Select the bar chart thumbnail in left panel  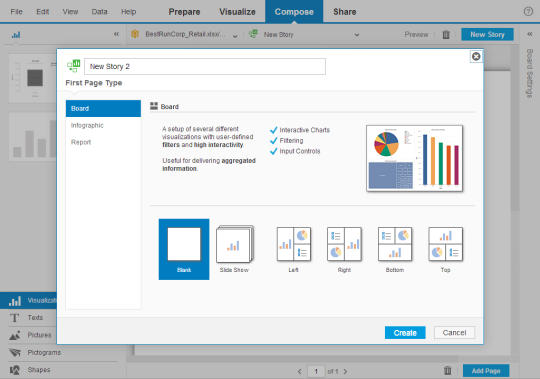33,136
